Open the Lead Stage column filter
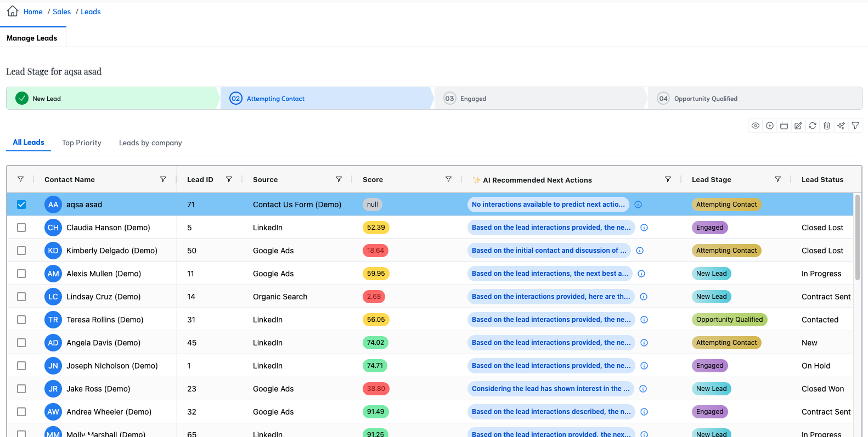The width and height of the screenshot is (868, 437). [x=777, y=179]
